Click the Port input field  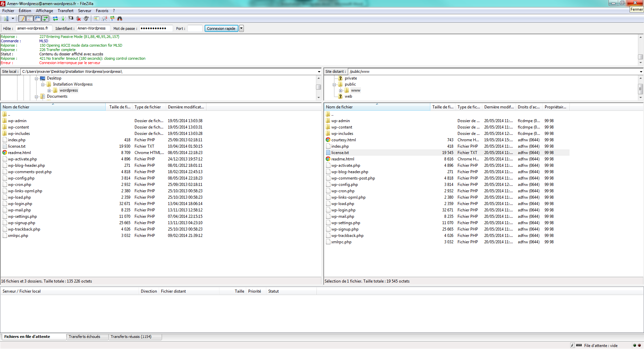point(195,29)
